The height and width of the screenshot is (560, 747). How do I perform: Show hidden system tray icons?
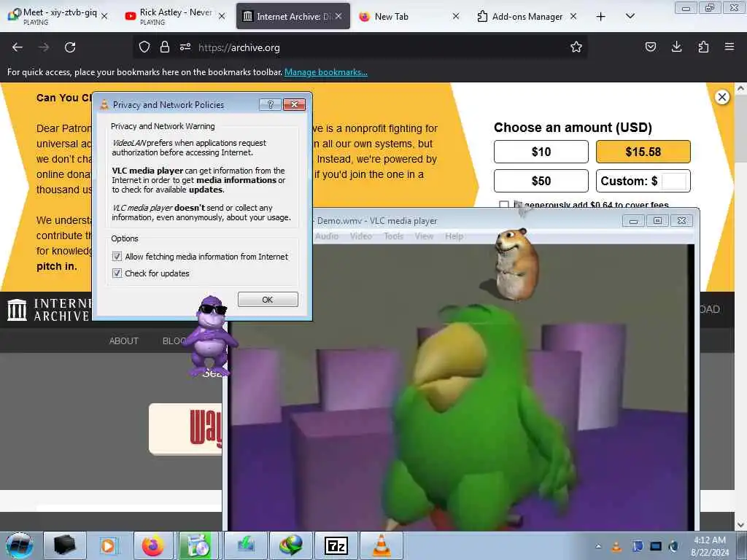coord(598,546)
